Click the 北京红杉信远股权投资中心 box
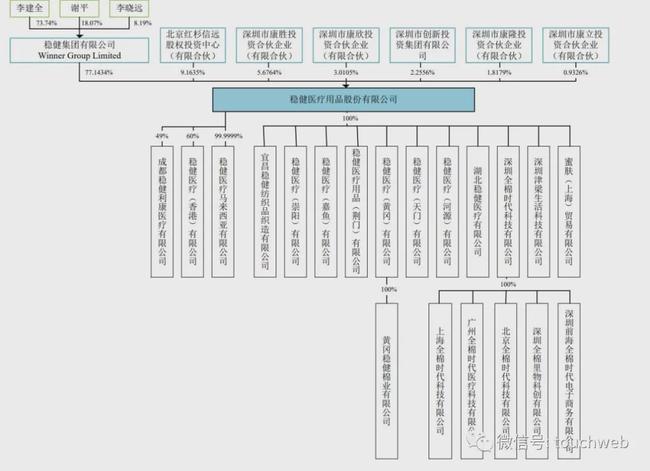This screenshot has width=650, height=471. 193,45
